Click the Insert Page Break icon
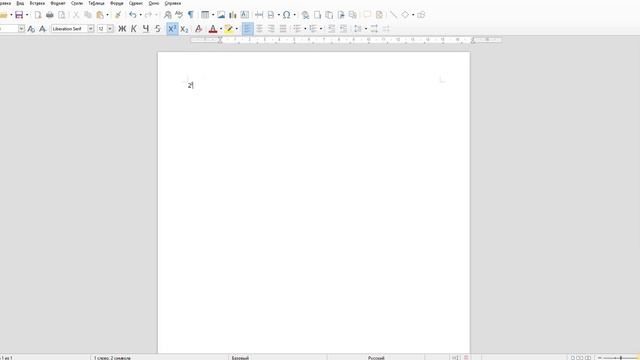The image size is (640, 360). coord(259,15)
